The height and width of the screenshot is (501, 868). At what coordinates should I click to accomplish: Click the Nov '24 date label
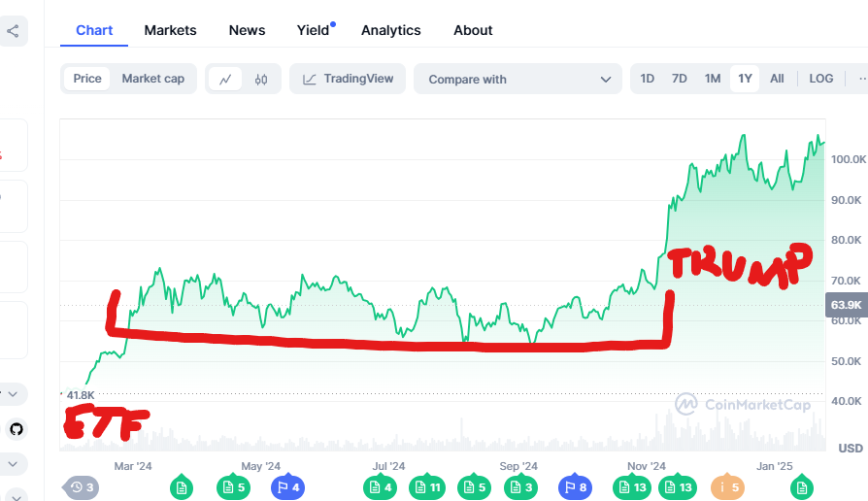[x=646, y=466]
